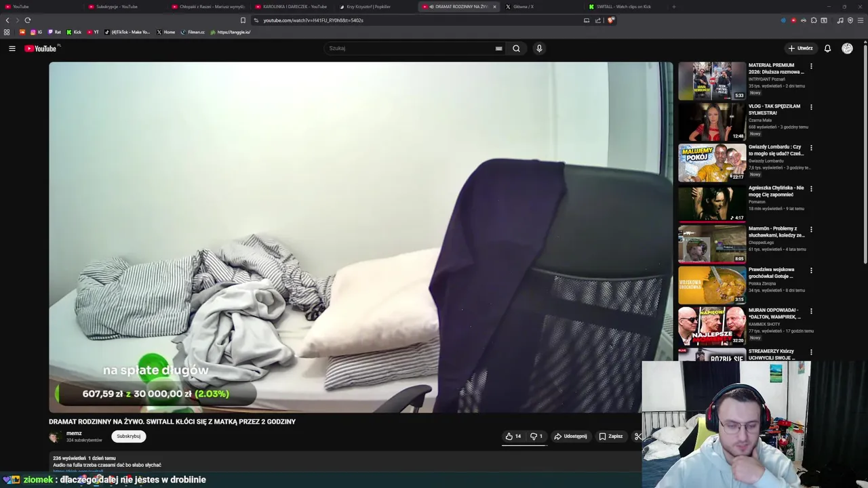Open the Gwiazdy Lombardu video thumbnail
This screenshot has width=868, height=488.
click(712, 163)
